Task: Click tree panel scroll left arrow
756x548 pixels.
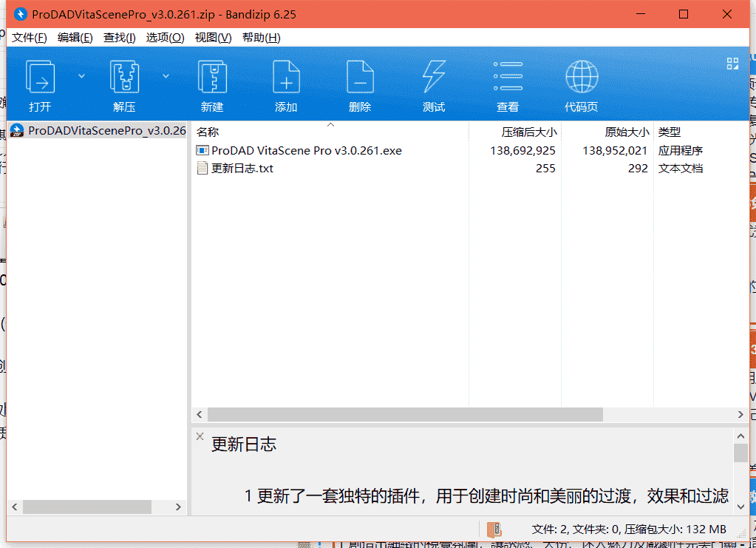Action: pyautogui.click(x=15, y=507)
